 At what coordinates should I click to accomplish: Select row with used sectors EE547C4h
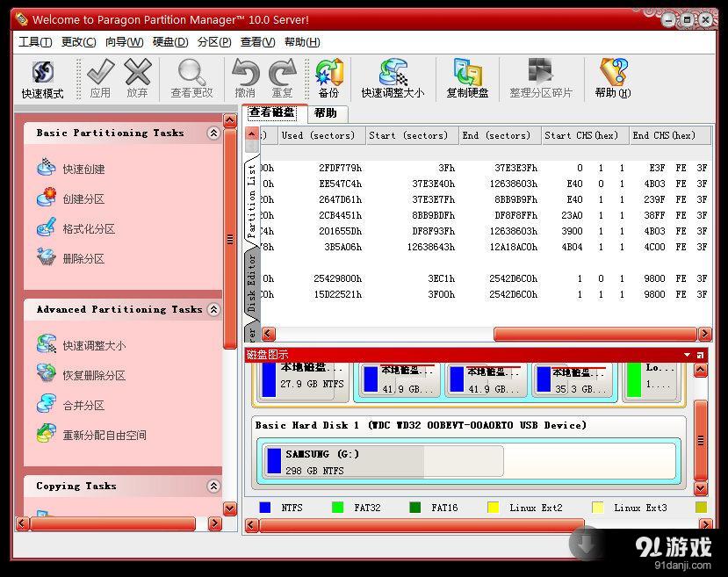pos(486,184)
